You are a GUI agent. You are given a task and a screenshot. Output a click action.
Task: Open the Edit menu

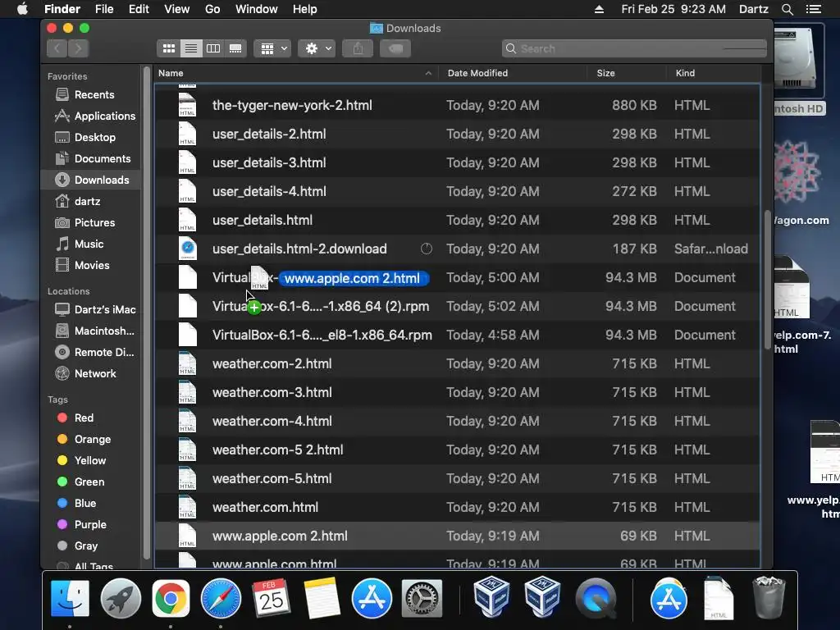tap(139, 9)
